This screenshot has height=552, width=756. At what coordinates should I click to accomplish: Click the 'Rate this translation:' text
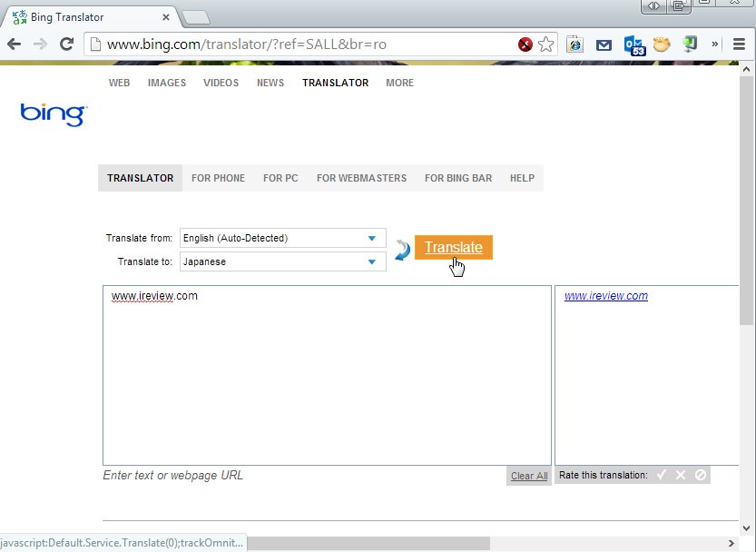click(604, 475)
